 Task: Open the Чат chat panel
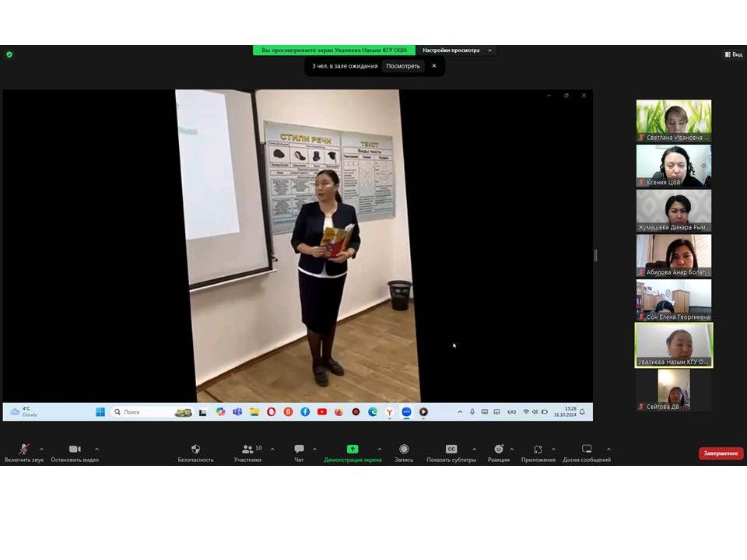point(299,450)
